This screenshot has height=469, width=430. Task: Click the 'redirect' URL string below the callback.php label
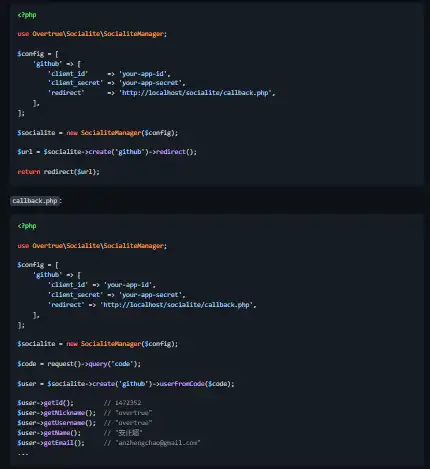[178, 305]
